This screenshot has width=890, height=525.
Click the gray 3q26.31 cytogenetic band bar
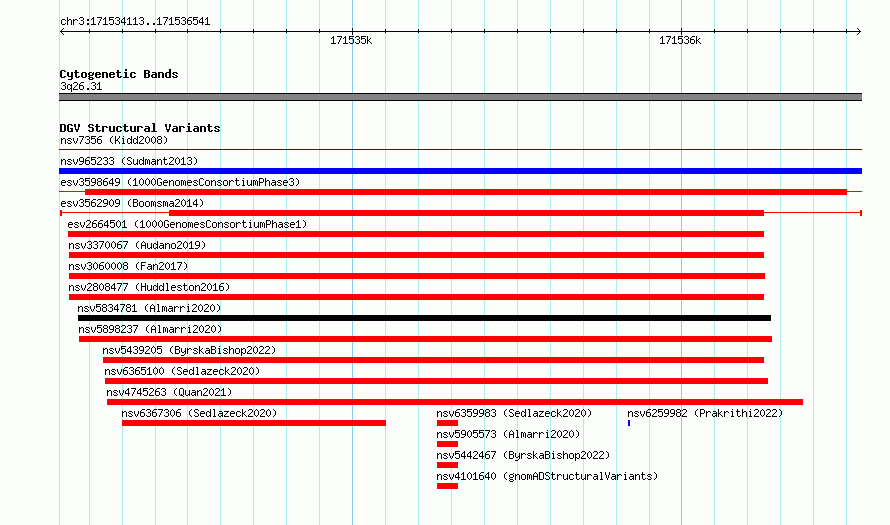coord(460,97)
